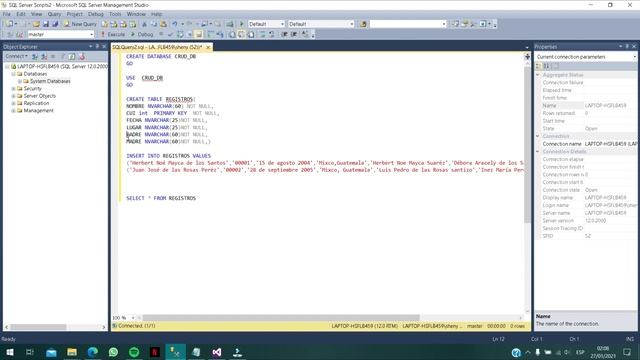Click the Start green arrow icon

point(242,24)
